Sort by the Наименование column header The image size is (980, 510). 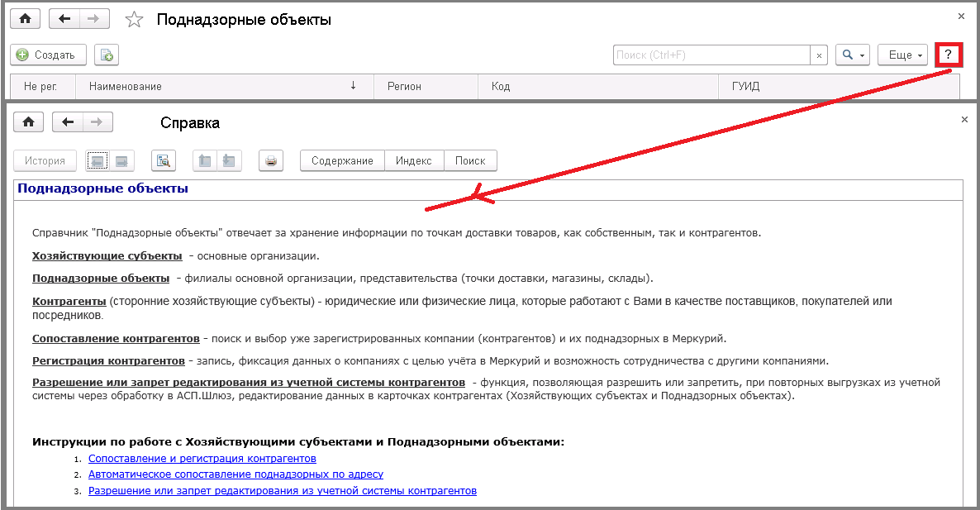[225, 86]
